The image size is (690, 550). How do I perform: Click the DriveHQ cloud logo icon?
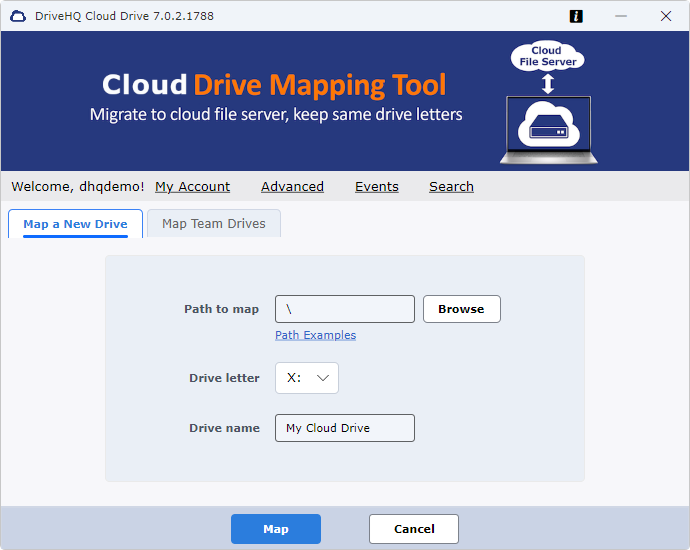(x=18, y=16)
